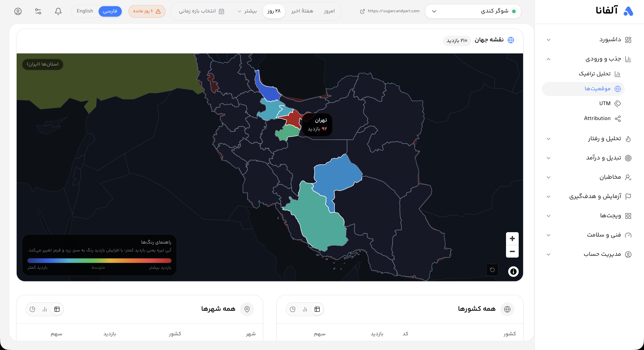The image size is (644, 350).
Task: Click the استان‌ها (ایران) map label button
Action: coord(43,64)
